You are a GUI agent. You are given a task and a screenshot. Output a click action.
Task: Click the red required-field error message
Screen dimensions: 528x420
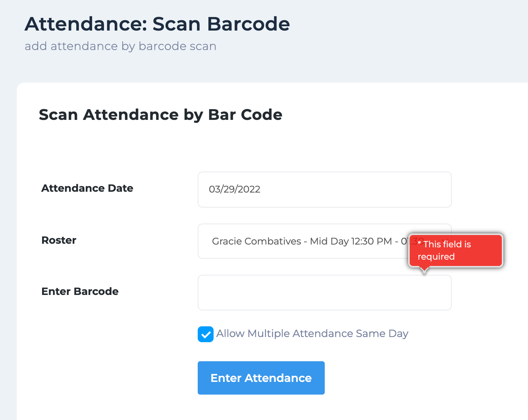[455, 250]
